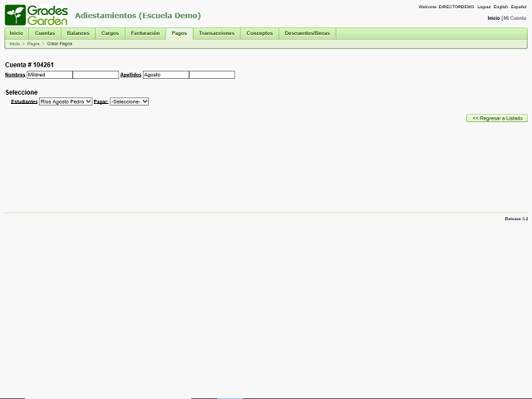Click the Nombres label
This screenshot has width=532, height=399.
[15, 75]
